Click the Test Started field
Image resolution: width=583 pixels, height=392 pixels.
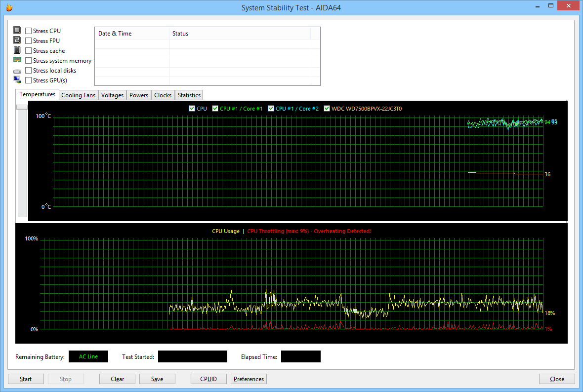tap(193, 356)
